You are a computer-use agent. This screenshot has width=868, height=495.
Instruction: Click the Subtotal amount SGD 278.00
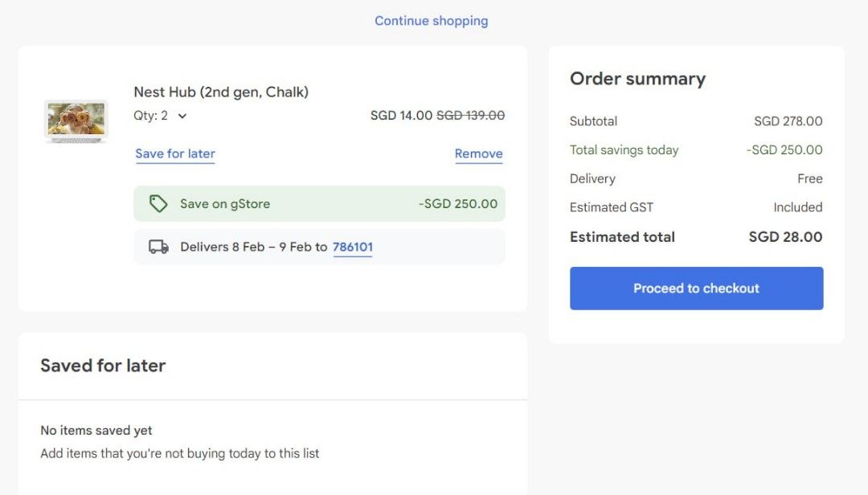787,121
